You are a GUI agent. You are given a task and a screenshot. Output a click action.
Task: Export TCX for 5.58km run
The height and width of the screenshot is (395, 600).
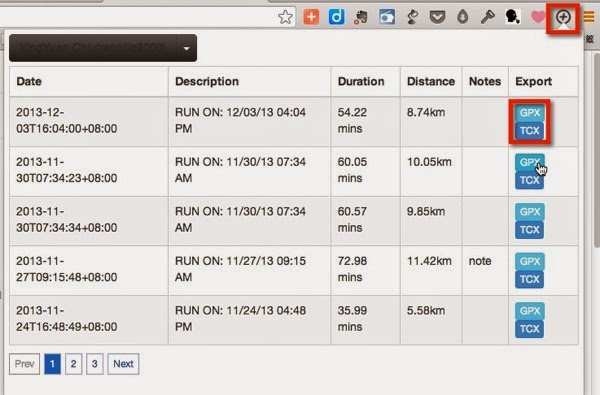[530, 329]
